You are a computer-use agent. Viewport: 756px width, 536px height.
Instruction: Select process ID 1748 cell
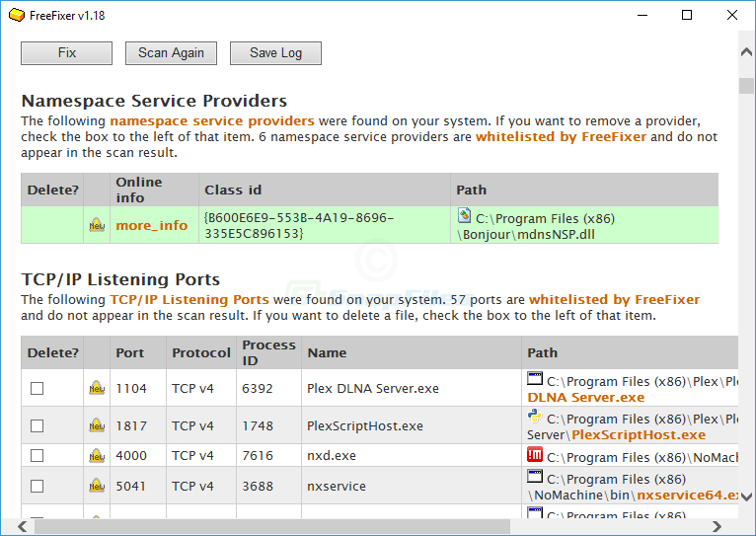268,425
